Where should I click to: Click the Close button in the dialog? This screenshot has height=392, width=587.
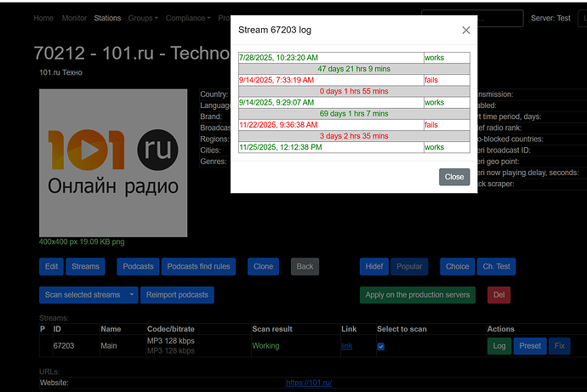(454, 177)
